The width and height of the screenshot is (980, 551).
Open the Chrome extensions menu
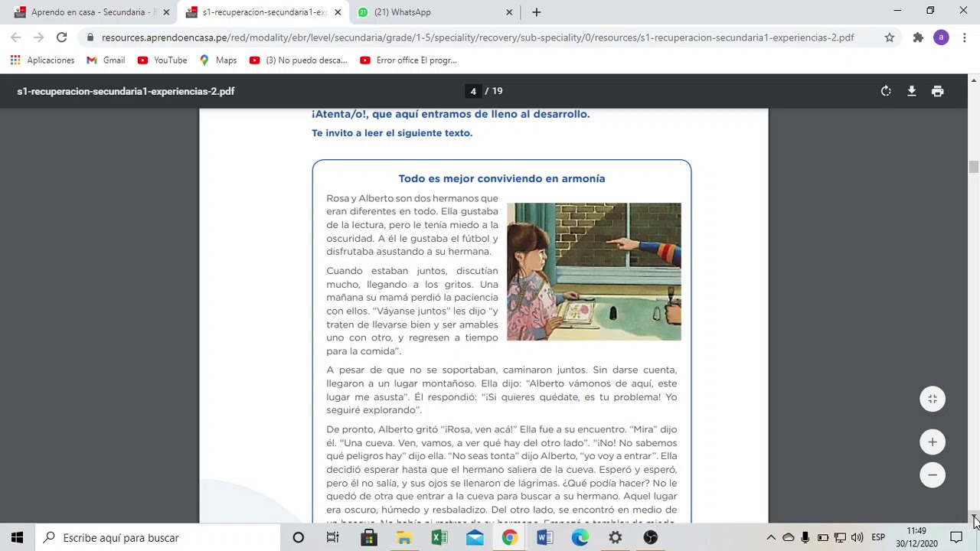coord(918,37)
